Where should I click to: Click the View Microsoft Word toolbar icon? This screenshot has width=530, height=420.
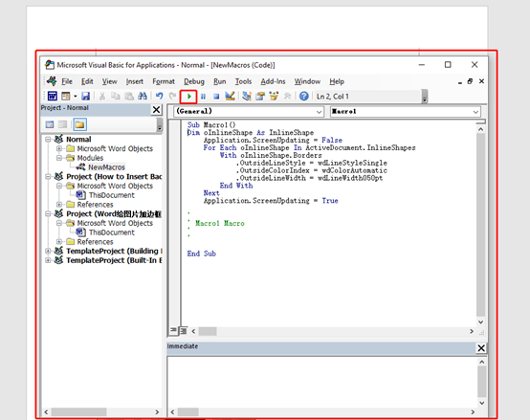(x=53, y=97)
